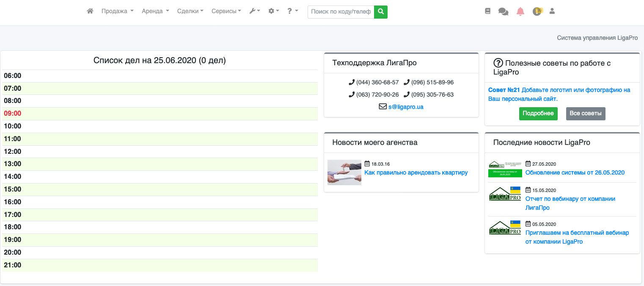Expand the Аренда dropdown menu
644x286 pixels.
tap(155, 11)
